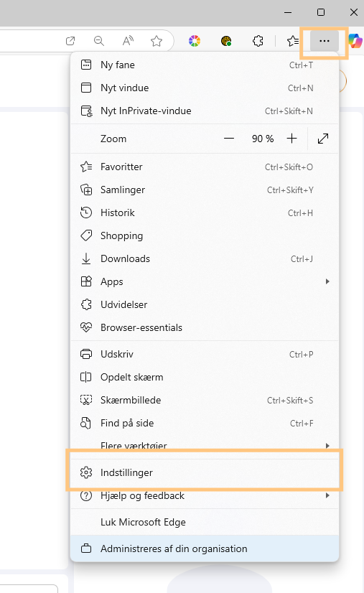
Task: Choose Luk Microsoft Edge
Action: (x=205, y=522)
